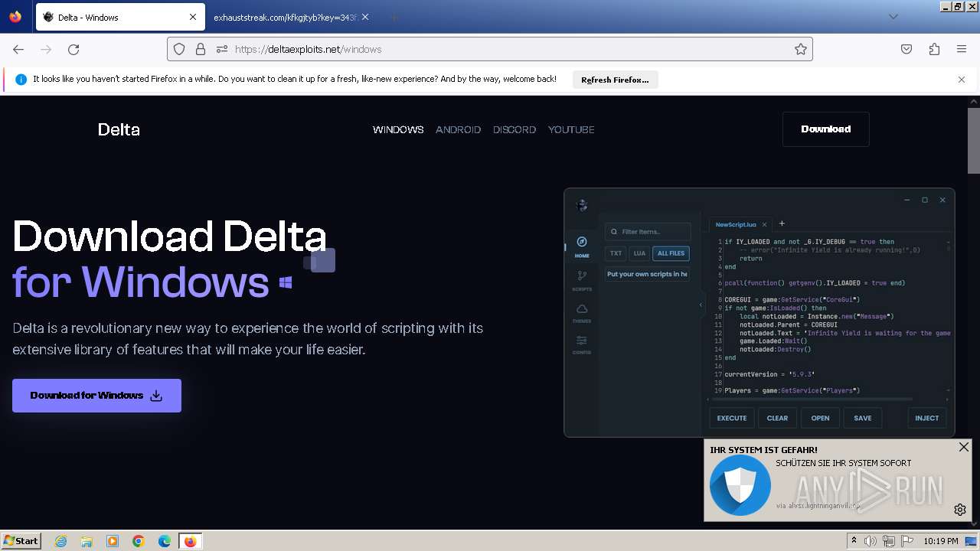This screenshot has width=980, height=551.
Task: Click the page vertical scrollbar thumb
Action: click(974, 142)
